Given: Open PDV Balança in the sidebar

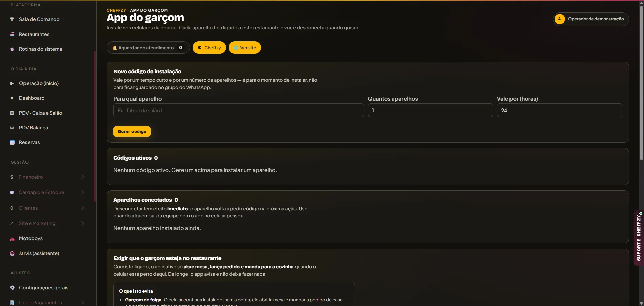Looking at the screenshot, I should coord(47,128).
